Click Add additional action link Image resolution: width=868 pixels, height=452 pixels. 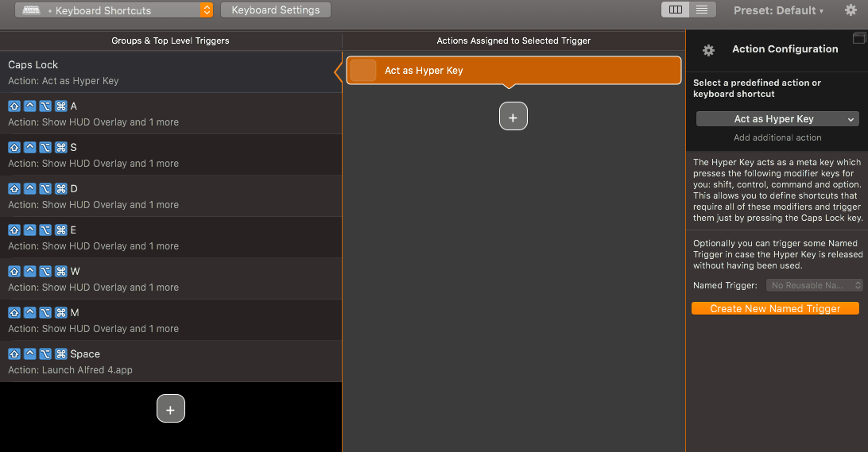click(777, 137)
